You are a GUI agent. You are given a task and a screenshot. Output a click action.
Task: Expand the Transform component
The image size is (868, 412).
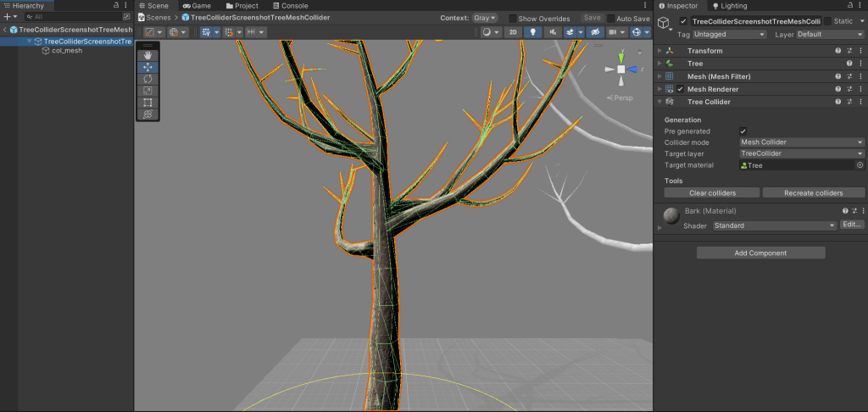[x=660, y=51]
